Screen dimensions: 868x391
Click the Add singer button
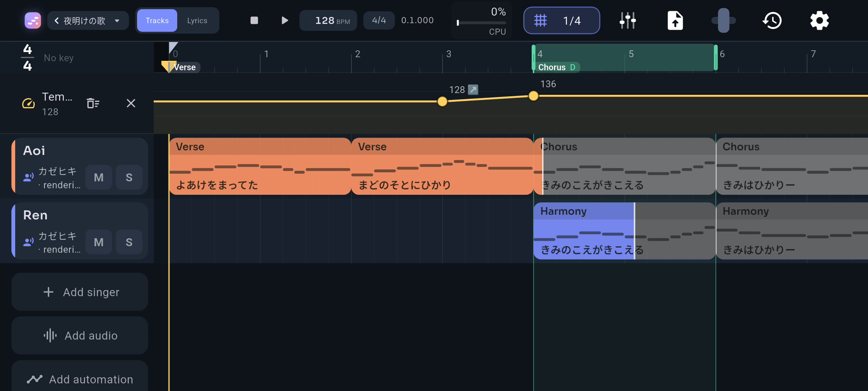[x=80, y=292]
